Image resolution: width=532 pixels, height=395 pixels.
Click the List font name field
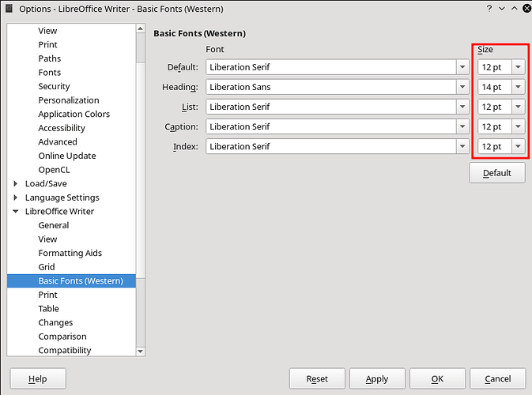point(331,107)
